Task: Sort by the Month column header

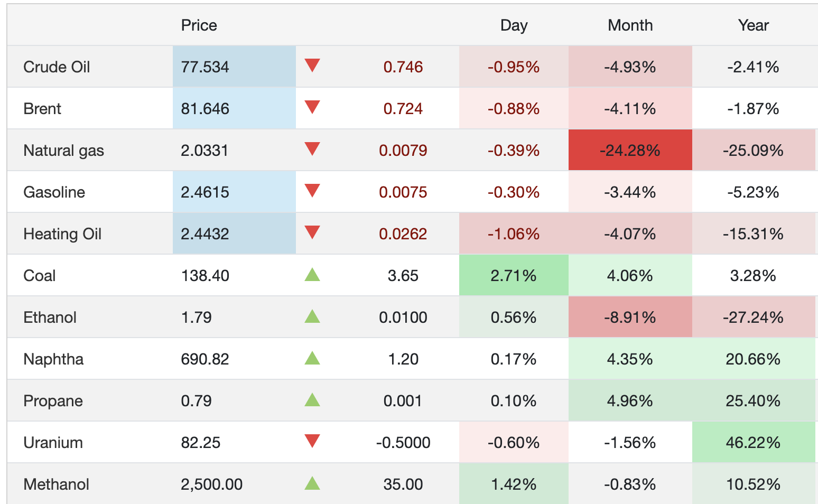Action: point(630,25)
